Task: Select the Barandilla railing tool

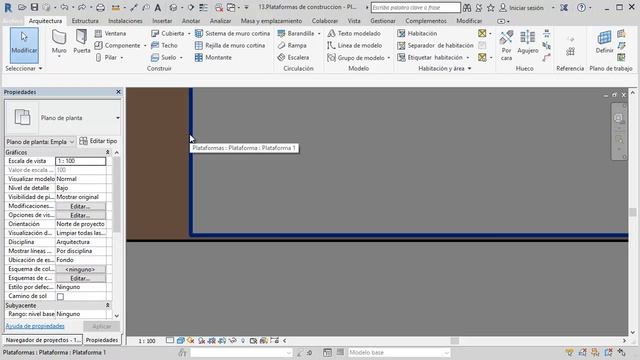Action: [x=296, y=33]
